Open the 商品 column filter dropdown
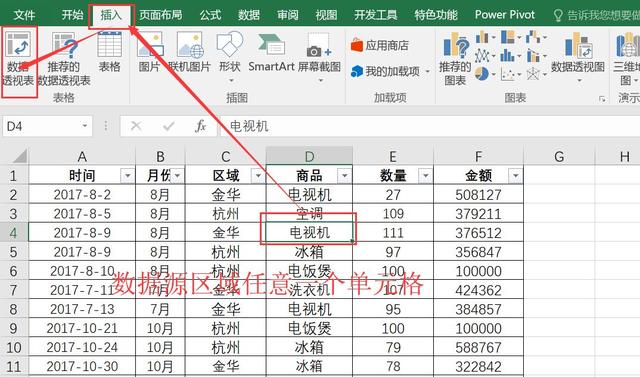This screenshot has width=640, height=377. pos(344,176)
